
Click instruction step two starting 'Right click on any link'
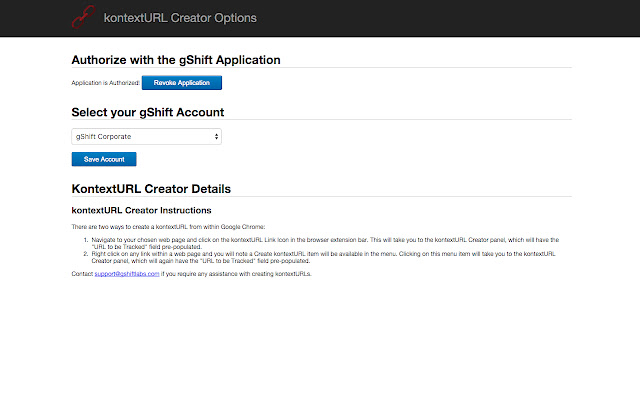[323, 257]
